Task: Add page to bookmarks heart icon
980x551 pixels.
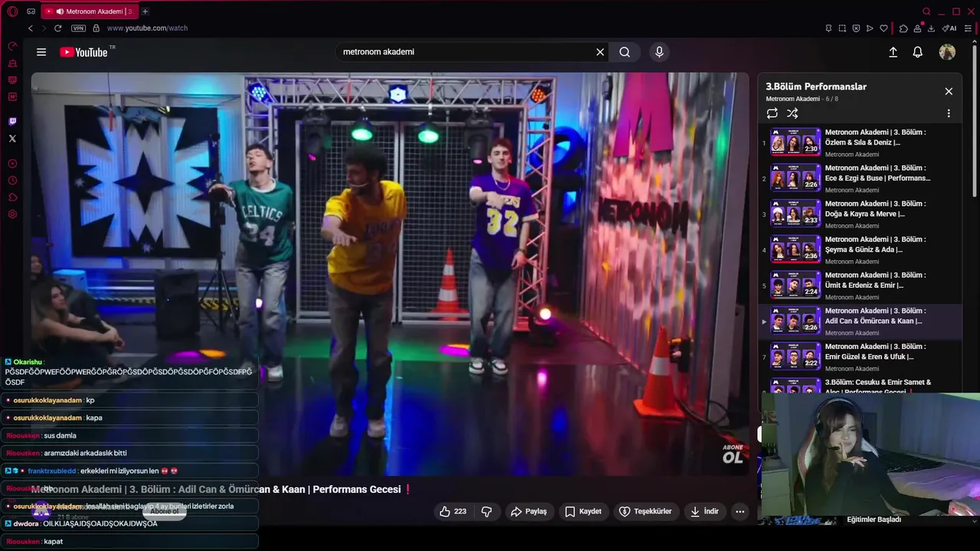Action: point(884,28)
